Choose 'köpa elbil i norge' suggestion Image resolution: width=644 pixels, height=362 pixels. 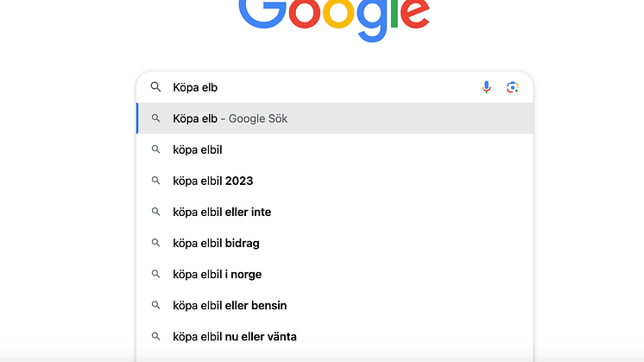(335, 274)
